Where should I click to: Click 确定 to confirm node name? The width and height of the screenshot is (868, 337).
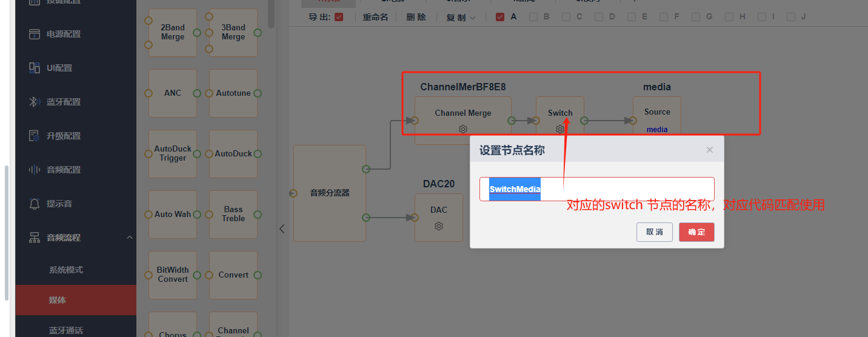coord(696,232)
